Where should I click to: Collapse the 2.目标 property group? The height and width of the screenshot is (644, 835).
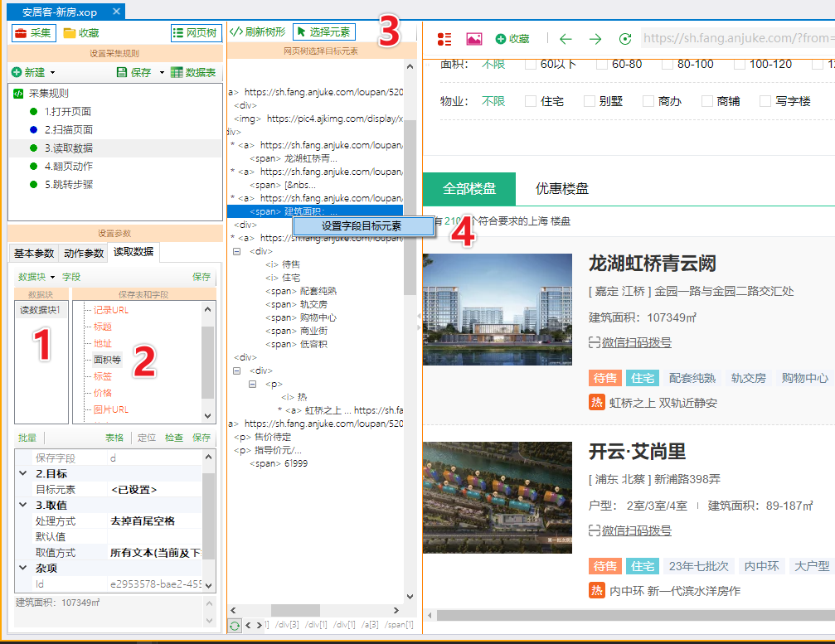(23, 473)
